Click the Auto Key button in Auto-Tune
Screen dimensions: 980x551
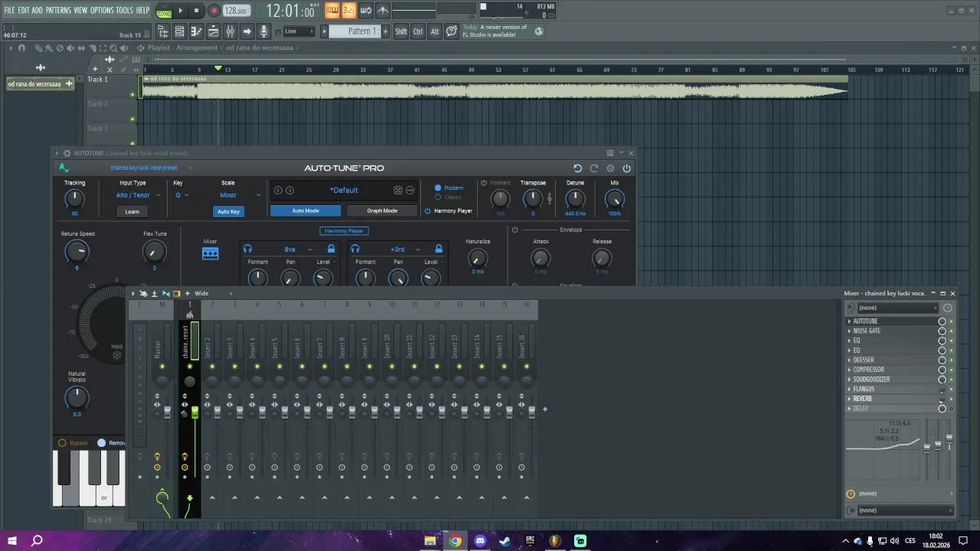[228, 211]
